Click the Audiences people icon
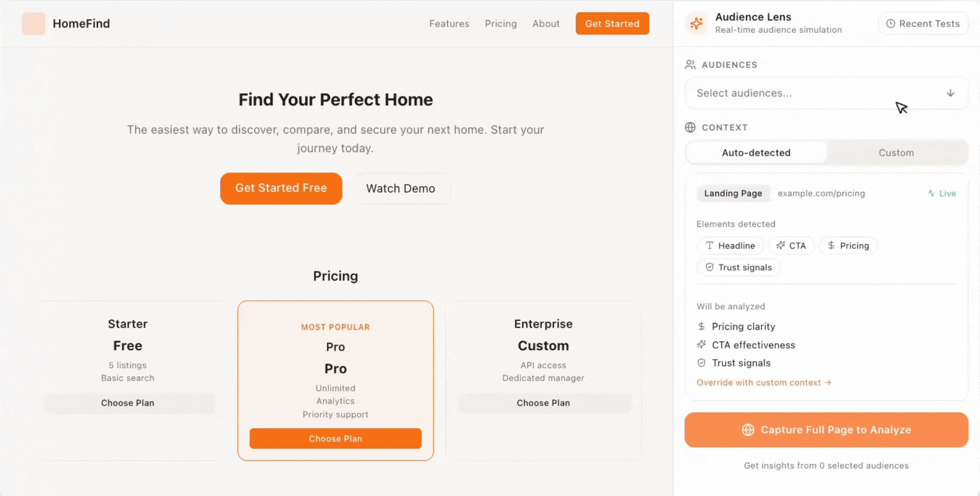980x496 pixels. tap(690, 65)
